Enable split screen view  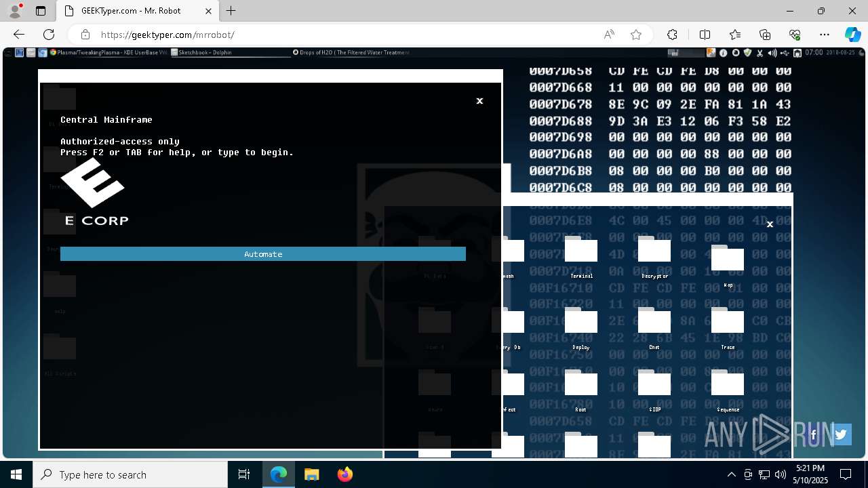coord(705,35)
